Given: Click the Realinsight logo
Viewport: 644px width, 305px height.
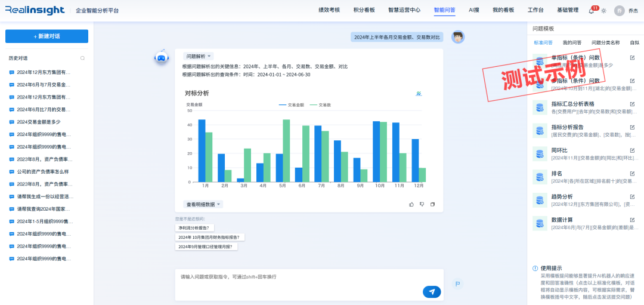Looking at the screenshot, I should click(35, 11).
